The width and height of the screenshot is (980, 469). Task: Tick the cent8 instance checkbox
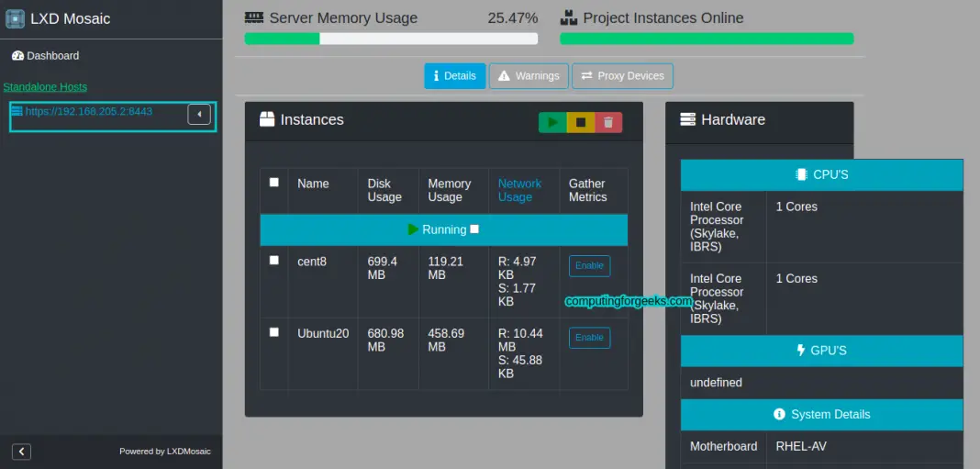pos(273,261)
